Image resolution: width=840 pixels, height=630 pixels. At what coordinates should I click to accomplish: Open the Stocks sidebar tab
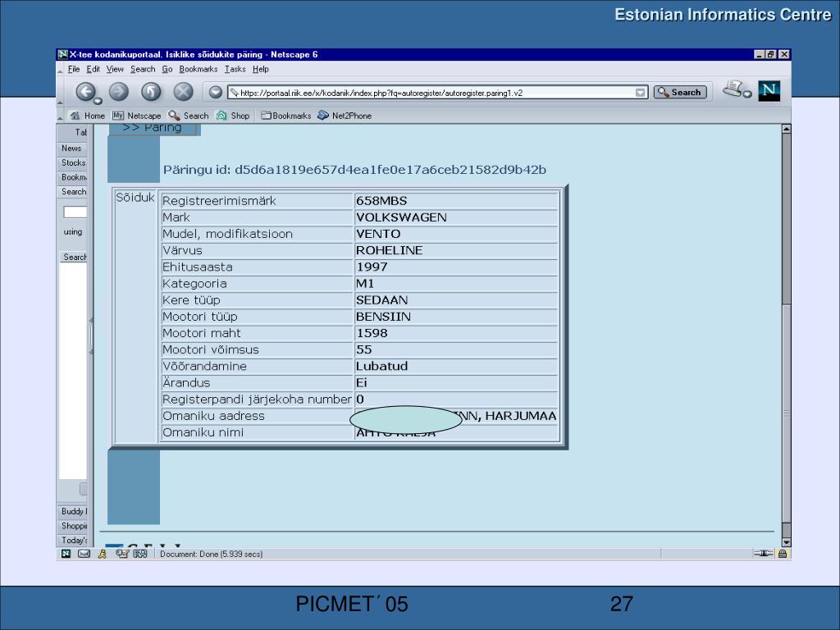pyautogui.click(x=72, y=163)
